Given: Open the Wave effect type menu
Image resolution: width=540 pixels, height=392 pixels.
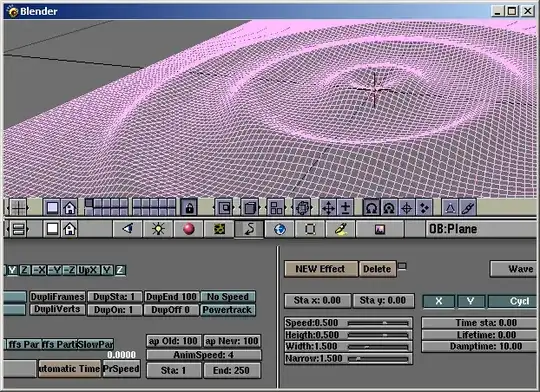Looking at the screenshot, I should pos(513,269).
